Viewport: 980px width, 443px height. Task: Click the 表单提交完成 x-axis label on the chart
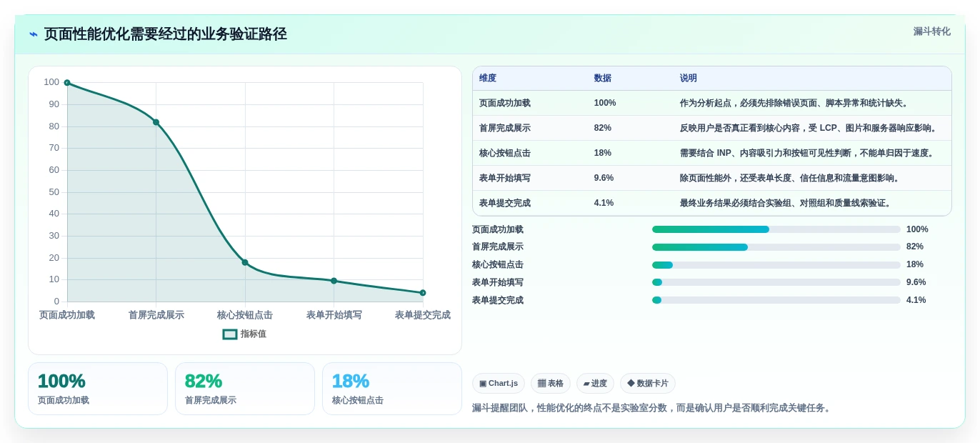tap(423, 315)
